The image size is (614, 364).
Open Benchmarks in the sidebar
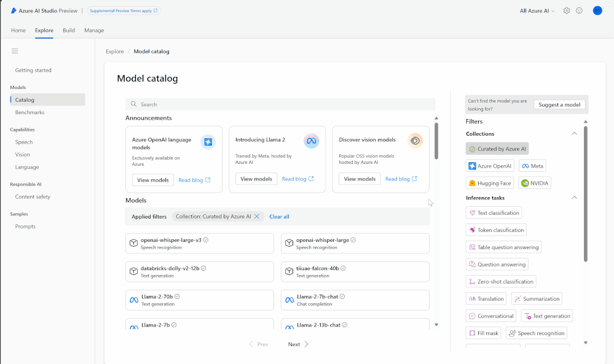click(x=30, y=112)
